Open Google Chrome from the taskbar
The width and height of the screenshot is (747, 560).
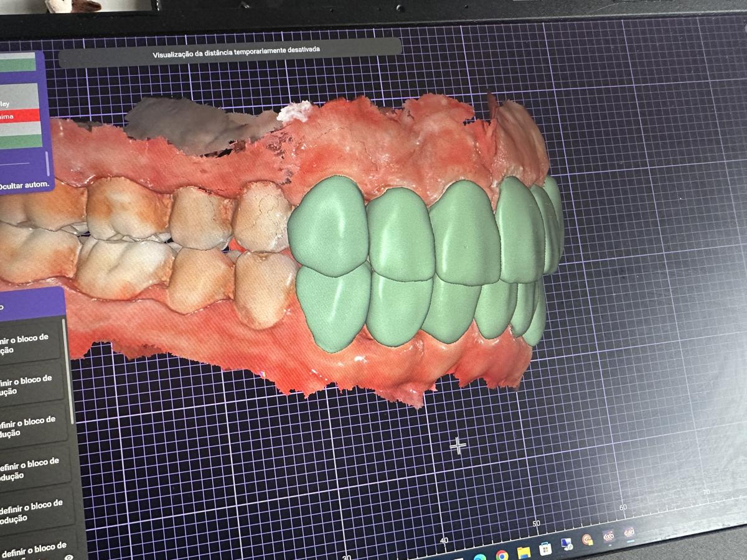coord(502,556)
